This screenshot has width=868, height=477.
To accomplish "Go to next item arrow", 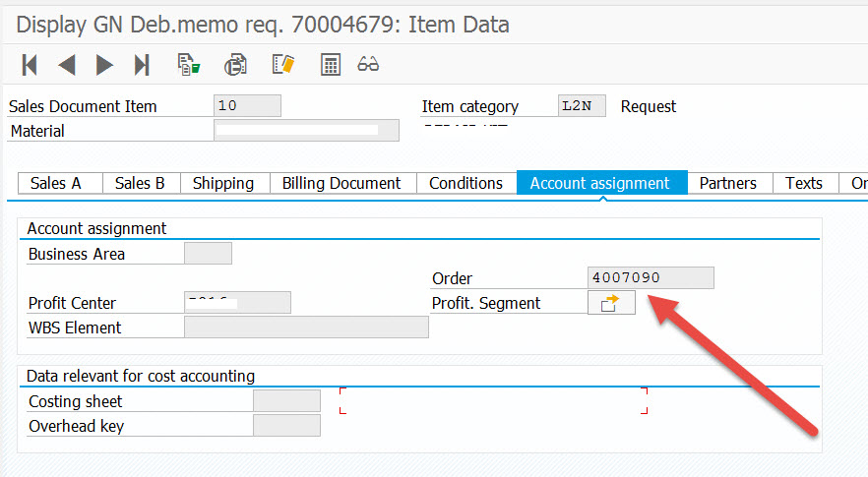I will [x=104, y=65].
